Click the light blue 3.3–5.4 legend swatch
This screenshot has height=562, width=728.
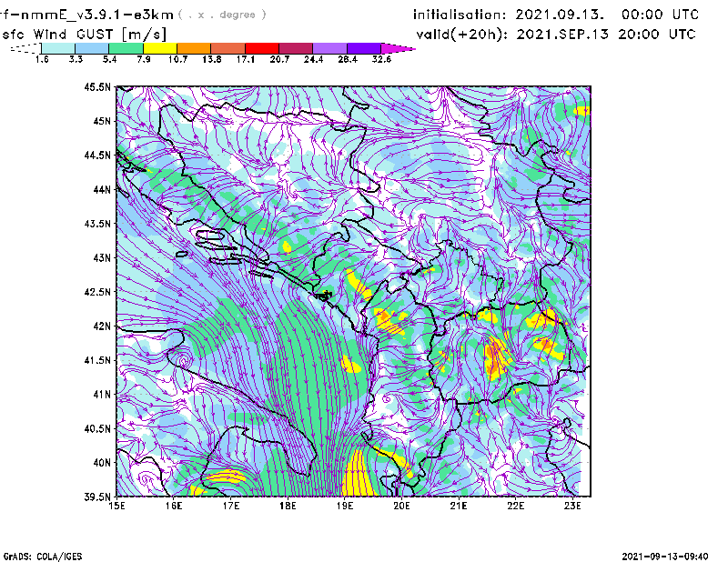coord(92,48)
